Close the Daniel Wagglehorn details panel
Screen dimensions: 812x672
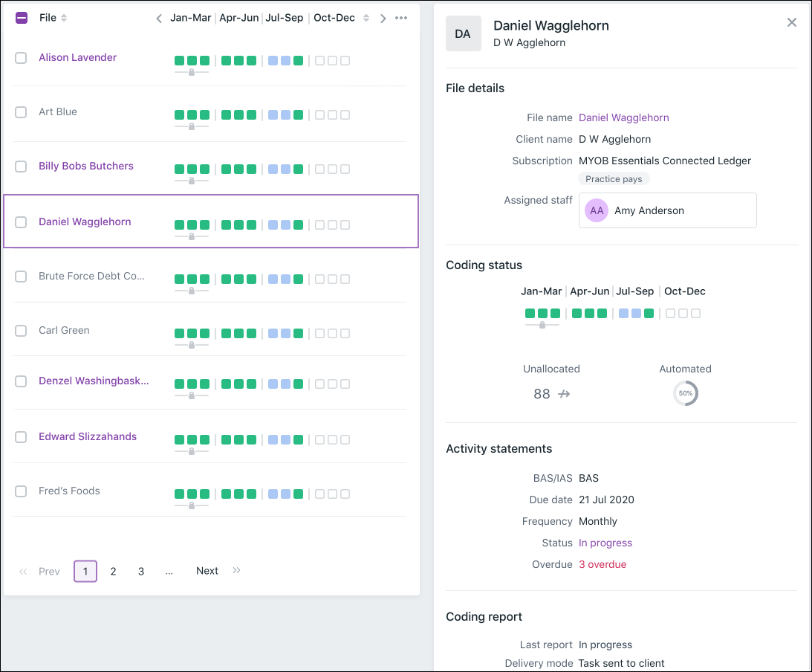[791, 22]
